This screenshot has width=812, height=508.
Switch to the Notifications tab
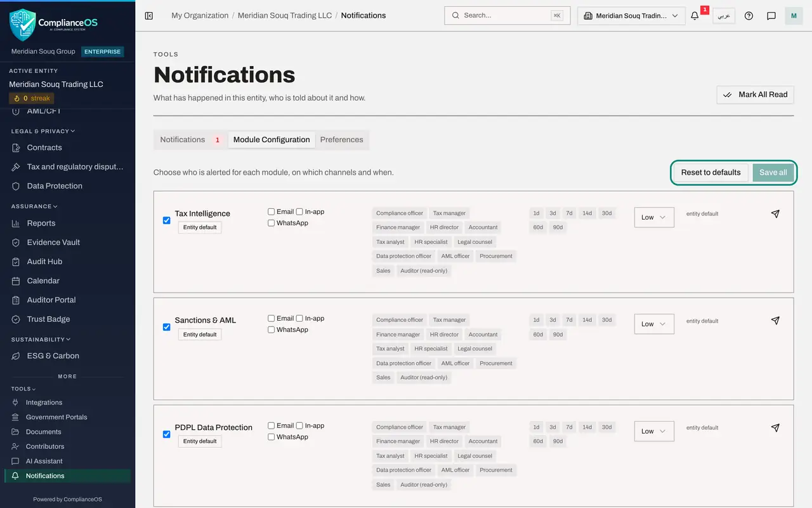190,140
